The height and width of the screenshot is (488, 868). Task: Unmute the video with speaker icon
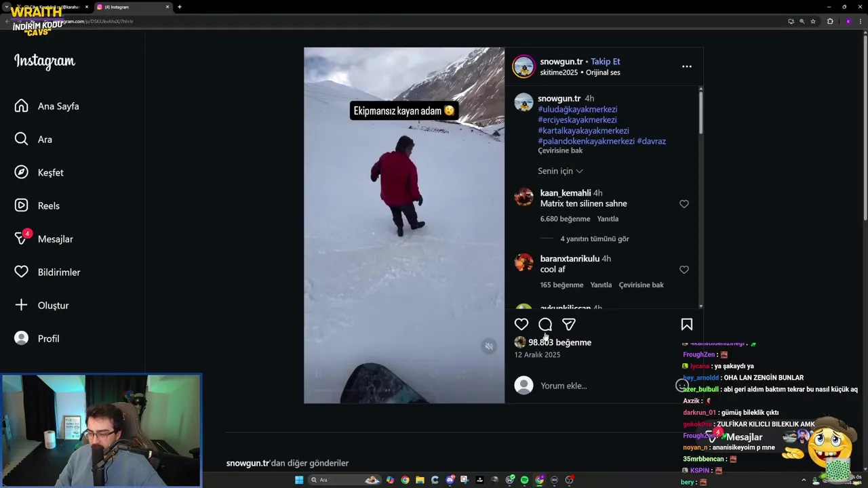pyautogui.click(x=489, y=346)
